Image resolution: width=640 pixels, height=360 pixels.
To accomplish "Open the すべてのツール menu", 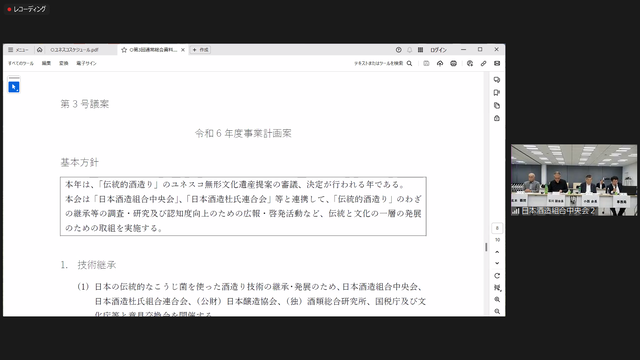I will click(x=21, y=63).
